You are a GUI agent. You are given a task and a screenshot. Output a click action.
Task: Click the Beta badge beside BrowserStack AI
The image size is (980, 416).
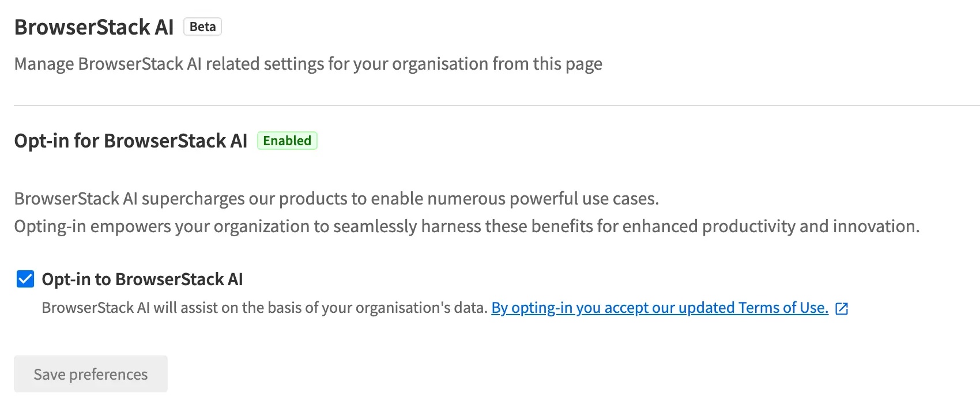[202, 27]
